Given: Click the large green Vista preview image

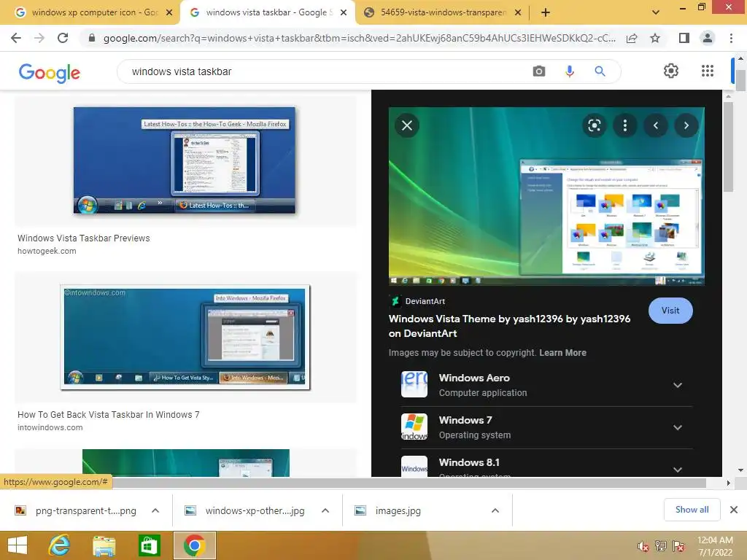Looking at the screenshot, I should pos(546,196).
